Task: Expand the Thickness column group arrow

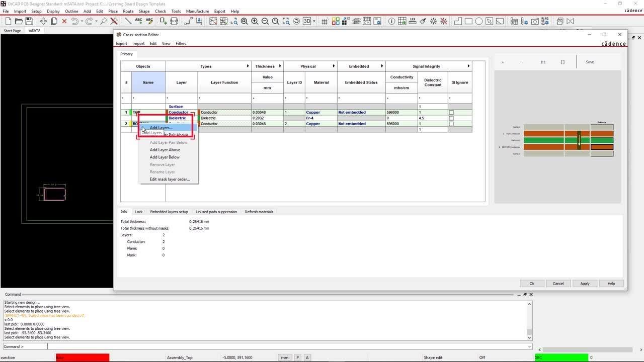Action: (280, 66)
